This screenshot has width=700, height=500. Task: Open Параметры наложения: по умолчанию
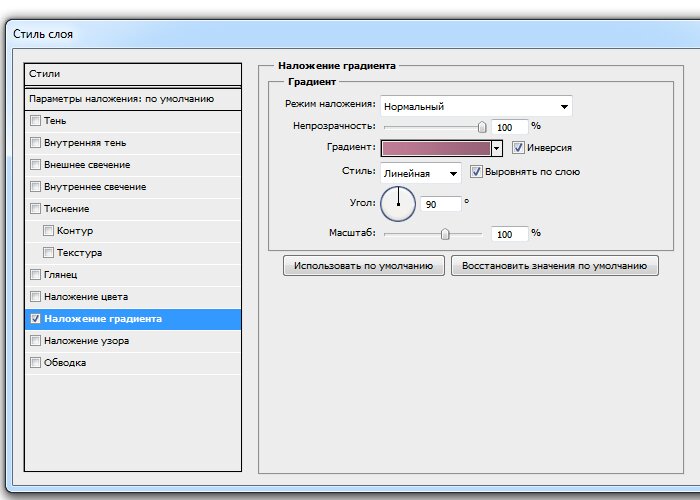tap(133, 99)
